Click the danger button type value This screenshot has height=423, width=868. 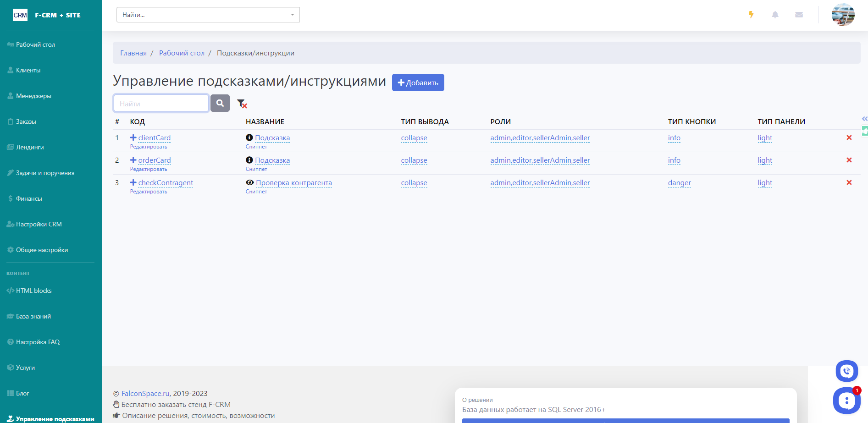679,182
